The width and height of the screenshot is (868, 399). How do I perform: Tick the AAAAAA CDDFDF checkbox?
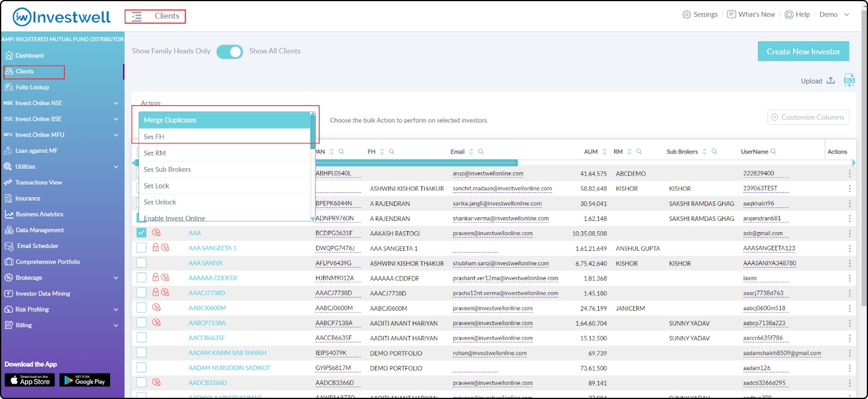click(142, 277)
